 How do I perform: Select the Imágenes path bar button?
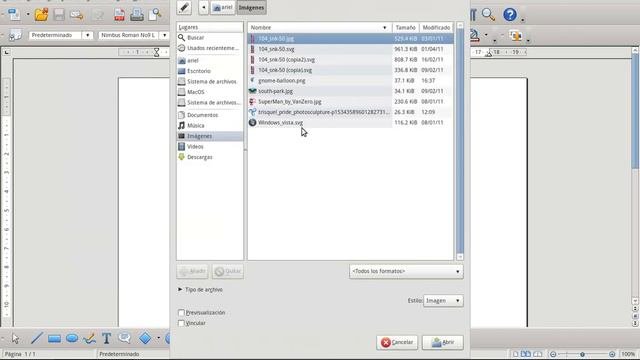tap(251, 7)
